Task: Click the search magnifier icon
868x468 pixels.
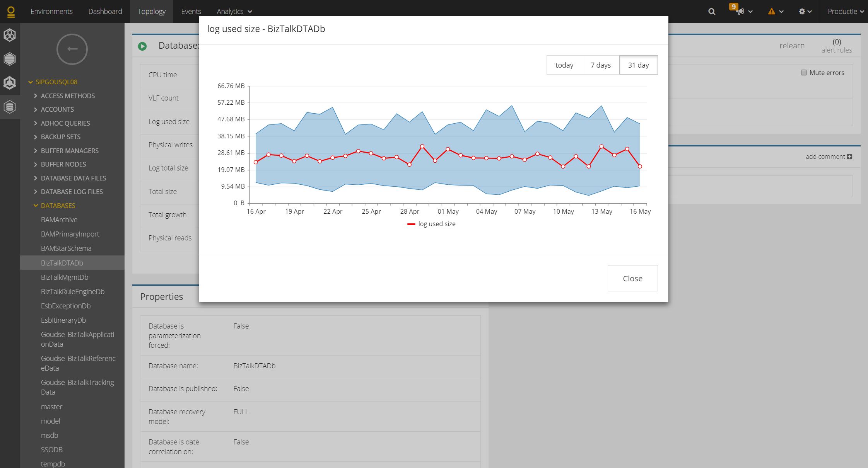Action: tap(711, 12)
